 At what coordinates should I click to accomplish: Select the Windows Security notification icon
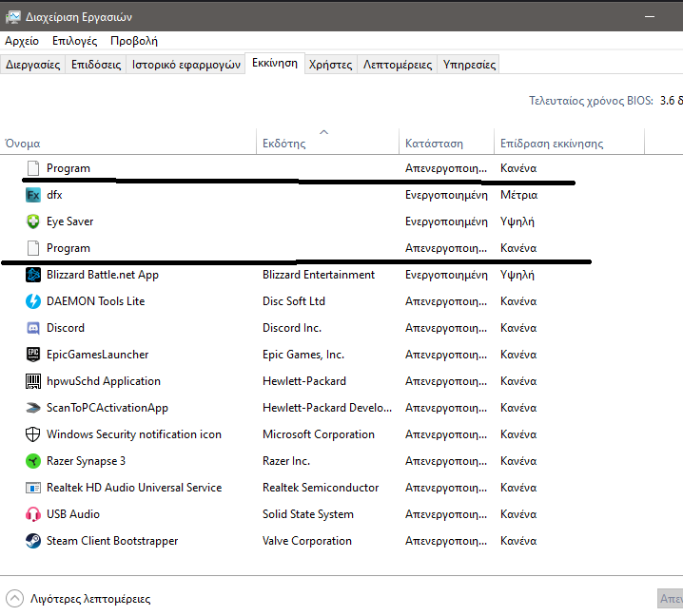coord(33,434)
